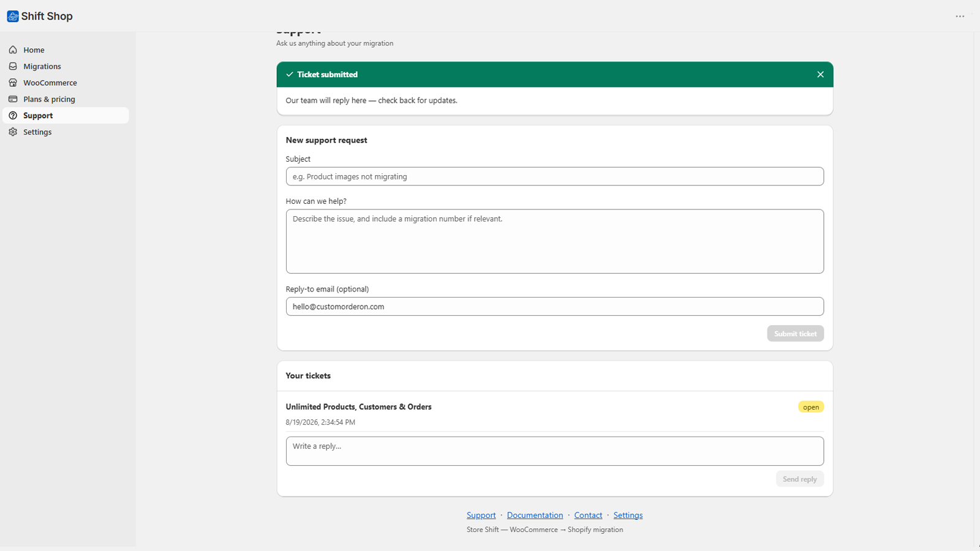
Task: Dismiss the Ticket submitted banner
Action: (820, 74)
